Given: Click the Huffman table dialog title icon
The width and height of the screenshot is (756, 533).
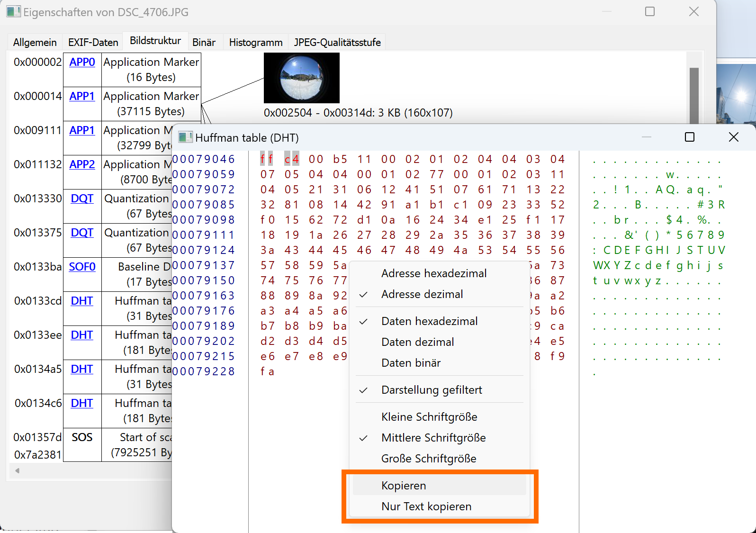Looking at the screenshot, I should 185,137.
